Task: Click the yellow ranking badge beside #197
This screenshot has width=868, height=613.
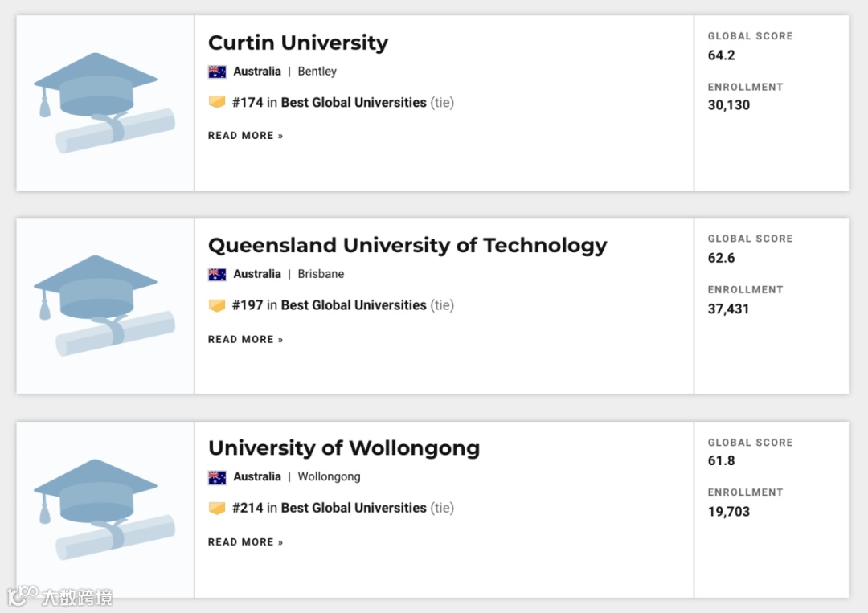Action: click(217, 305)
